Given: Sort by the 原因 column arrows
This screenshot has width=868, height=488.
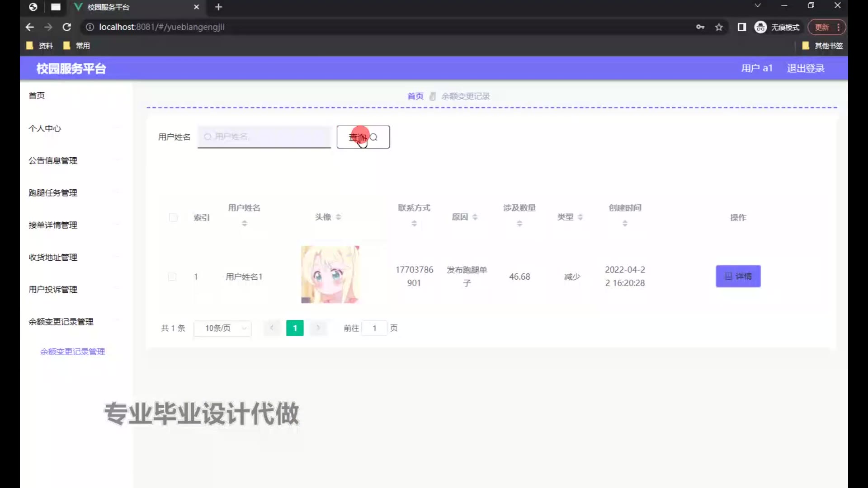Looking at the screenshot, I should (475, 217).
